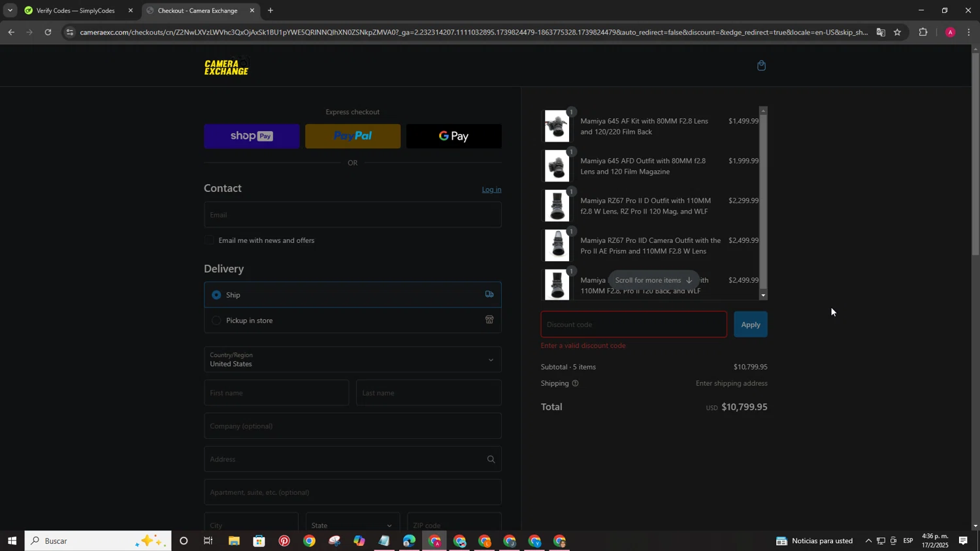Select Pickup in store option
Image resolution: width=980 pixels, height=551 pixels.
[x=353, y=320]
